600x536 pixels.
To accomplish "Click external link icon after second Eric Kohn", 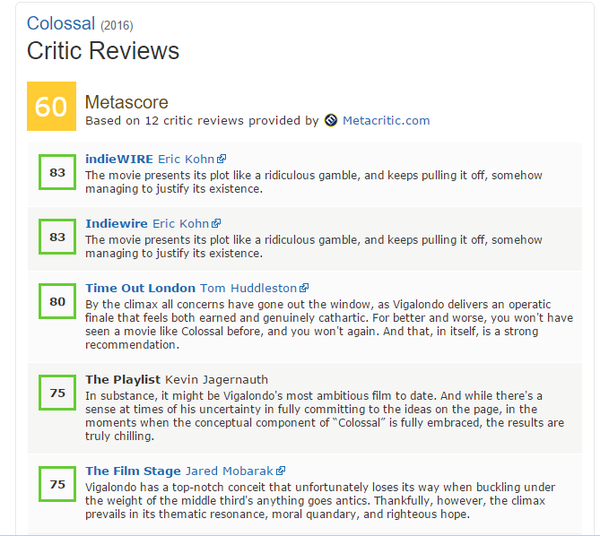I will pos(217,224).
